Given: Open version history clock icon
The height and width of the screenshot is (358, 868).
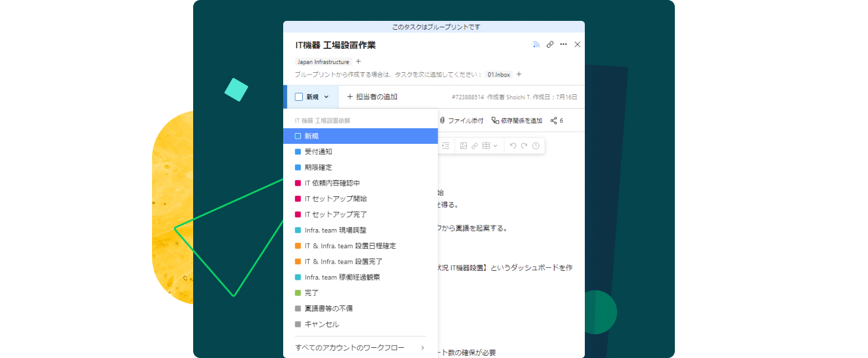Looking at the screenshot, I should click(x=536, y=146).
